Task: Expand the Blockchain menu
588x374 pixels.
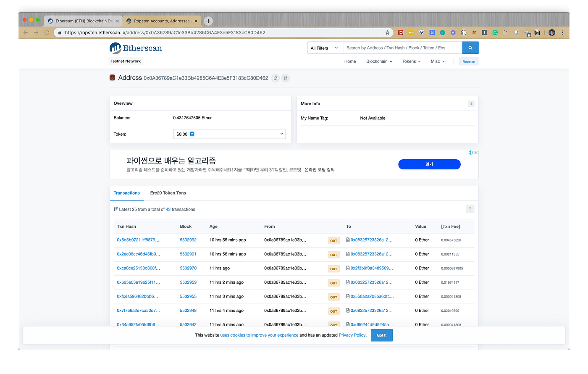Action: pyautogui.click(x=379, y=61)
